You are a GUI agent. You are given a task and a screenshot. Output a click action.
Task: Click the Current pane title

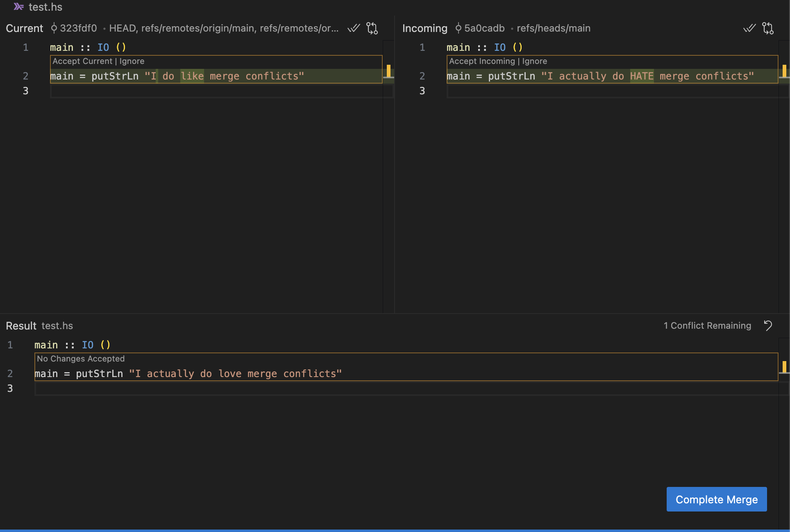[x=25, y=28]
